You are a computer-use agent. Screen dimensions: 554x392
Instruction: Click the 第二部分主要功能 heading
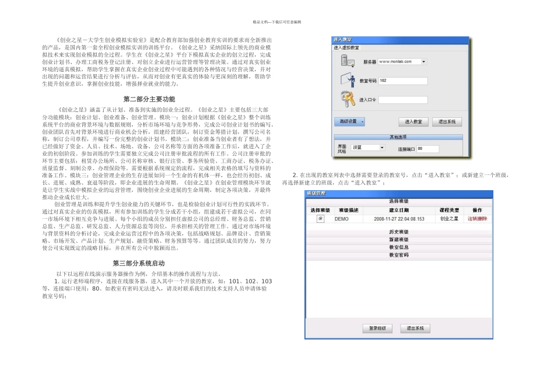pyautogui.click(x=149, y=99)
